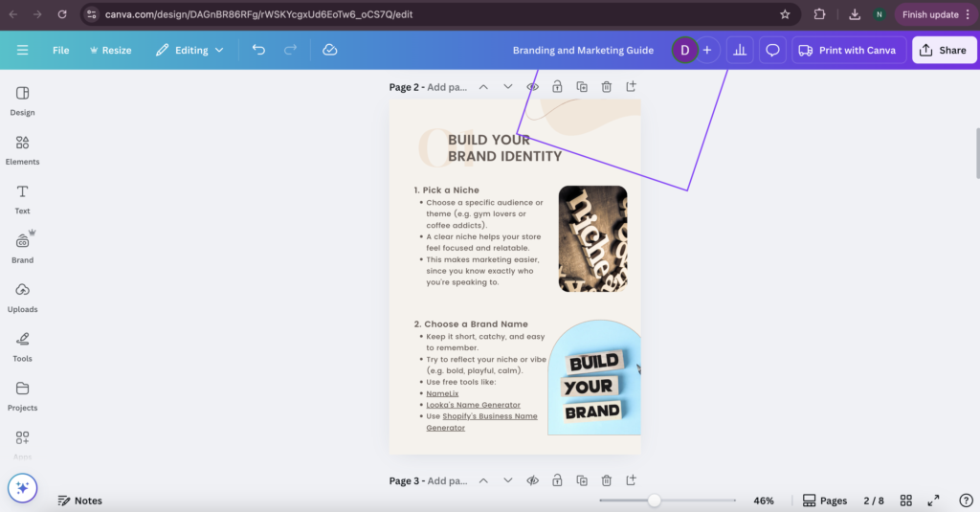Click the zoom slider handle

tap(654, 501)
